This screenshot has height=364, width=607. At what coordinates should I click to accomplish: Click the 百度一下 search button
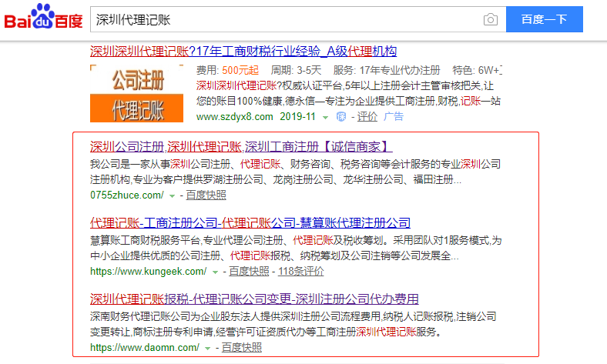(545, 19)
